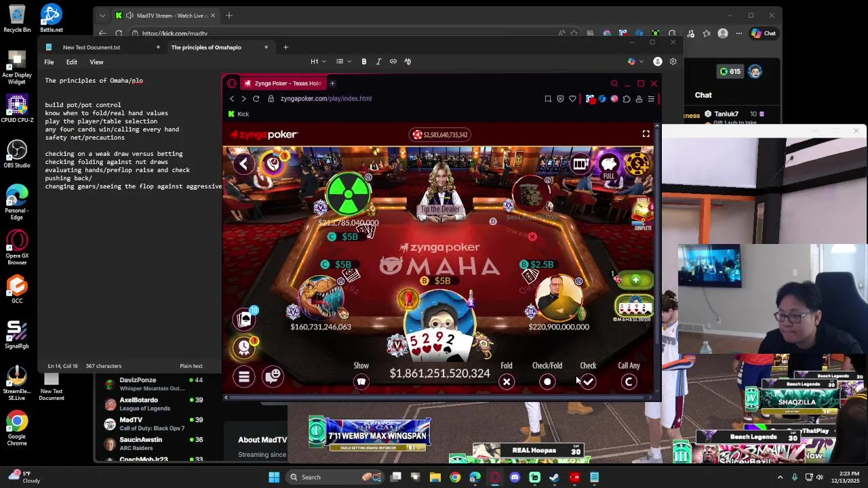Viewport: 868px width, 488px height.
Task: Add a new Notepad tab
Action: pyautogui.click(x=285, y=47)
